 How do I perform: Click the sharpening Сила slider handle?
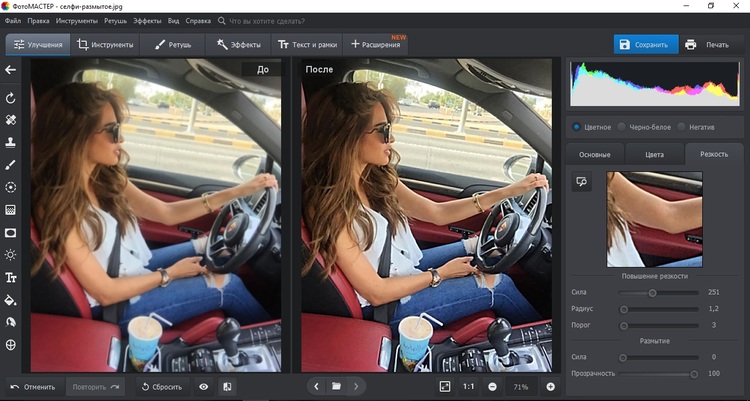[652, 293]
